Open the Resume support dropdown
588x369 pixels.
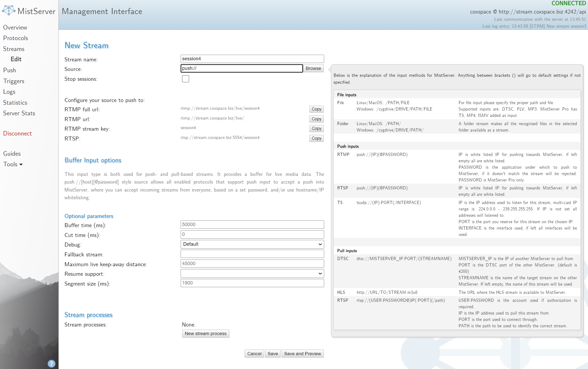pyautogui.click(x=252, y=273)
